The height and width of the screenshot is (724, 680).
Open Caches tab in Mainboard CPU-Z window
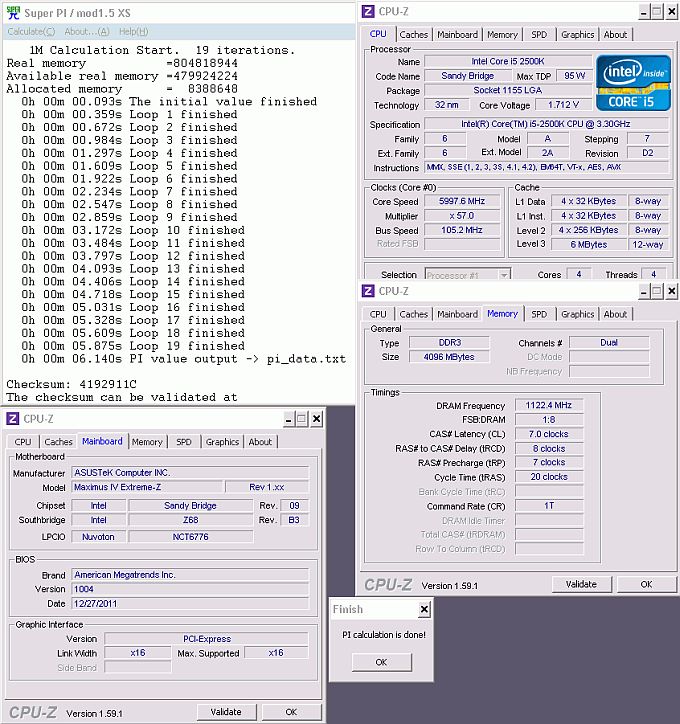click(x=58, y=442)
